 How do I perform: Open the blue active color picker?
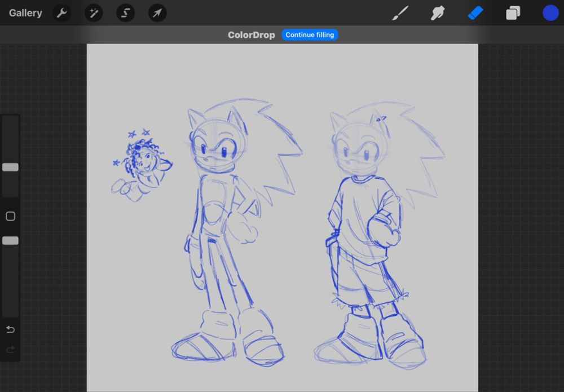pyautogui.click(x=550, y=13)
